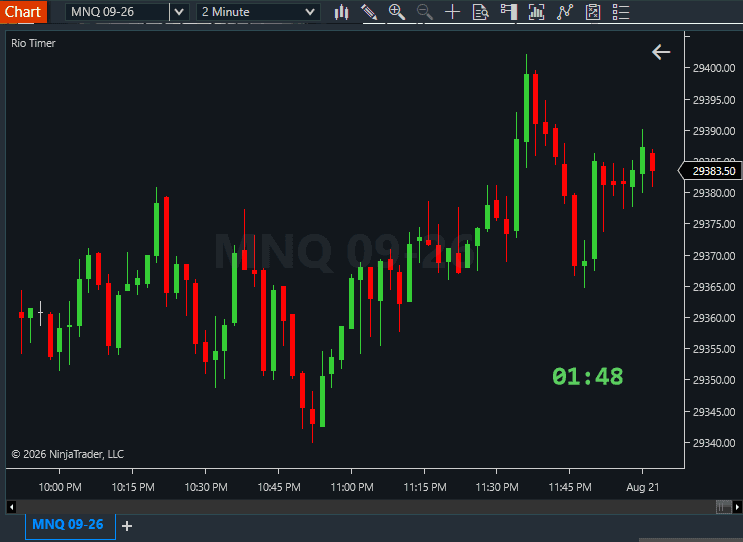Open the chart Properties list icon
Screen dimensions: 743x542
620,12
